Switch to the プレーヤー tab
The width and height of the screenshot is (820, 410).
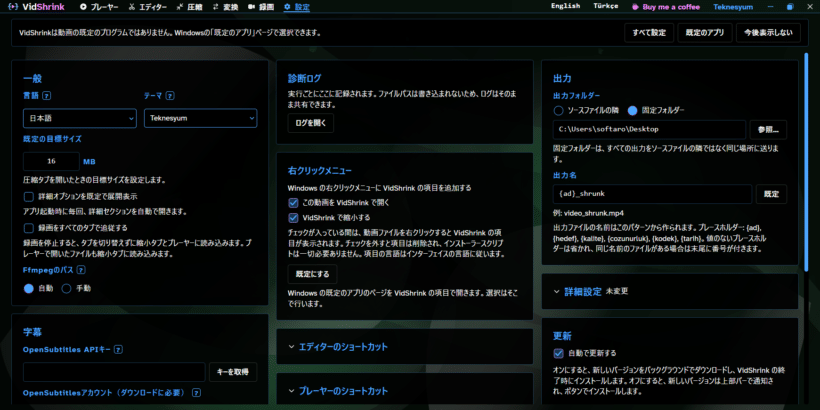99,7
